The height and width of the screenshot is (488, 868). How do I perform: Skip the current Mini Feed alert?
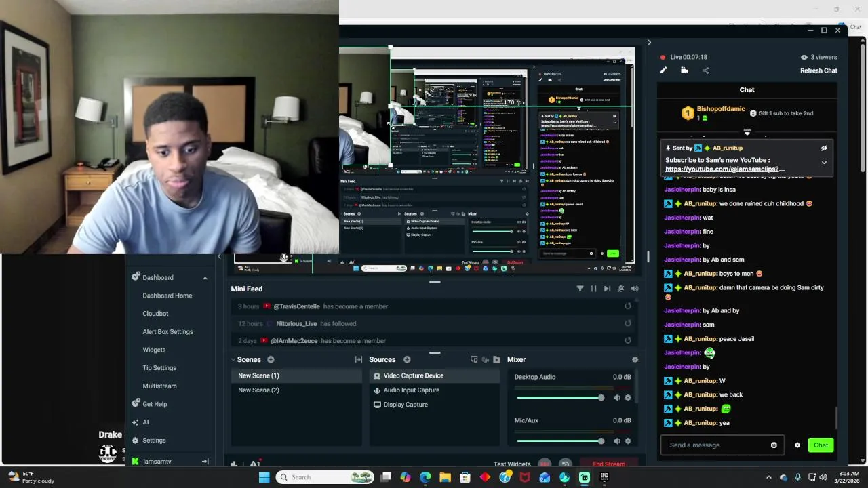pyautogui.click(x=607, y=289)
